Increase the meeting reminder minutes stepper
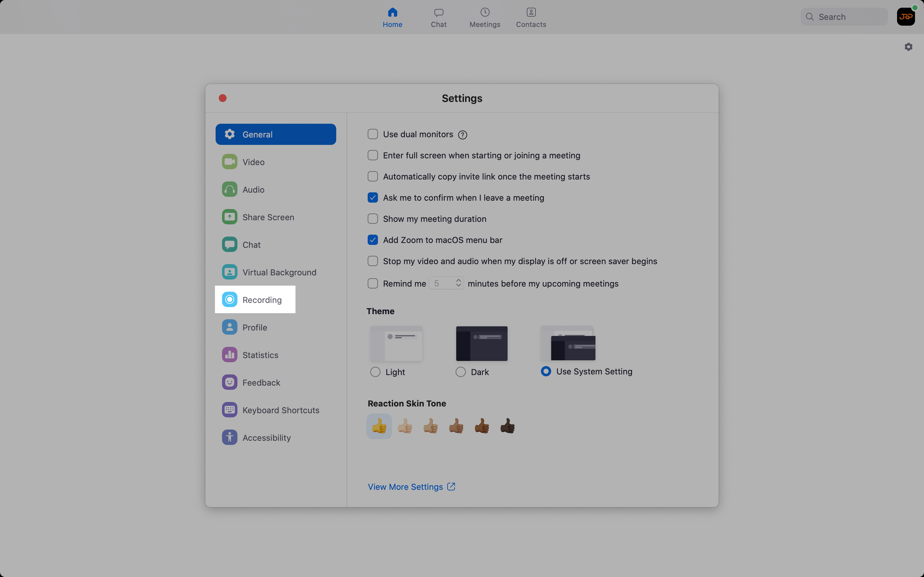The image size is (924, 577). (458, 280)
